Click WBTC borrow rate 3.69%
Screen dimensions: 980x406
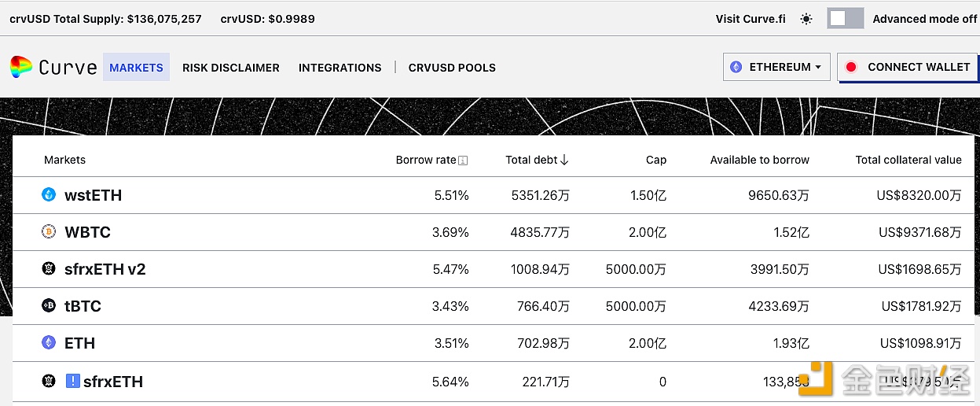pyautogui.click(x=450, y=232)
